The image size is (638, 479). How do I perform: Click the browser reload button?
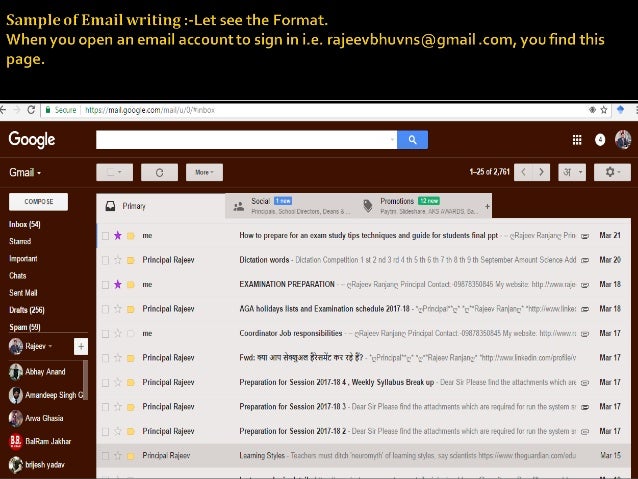click(31, 110)
